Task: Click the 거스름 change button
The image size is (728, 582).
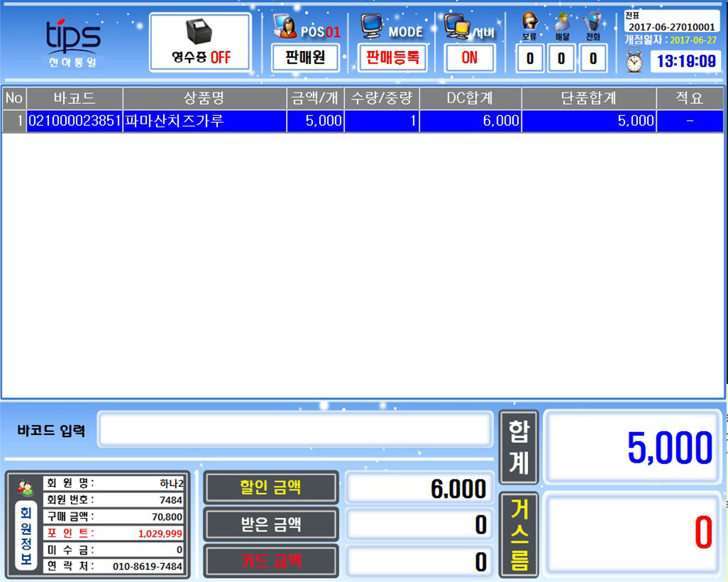Action: pos(519,534)
